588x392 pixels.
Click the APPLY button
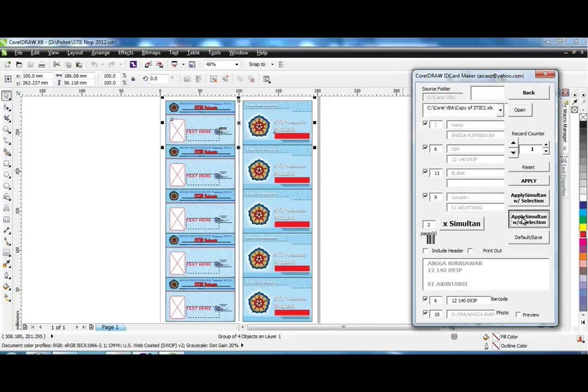529,180
